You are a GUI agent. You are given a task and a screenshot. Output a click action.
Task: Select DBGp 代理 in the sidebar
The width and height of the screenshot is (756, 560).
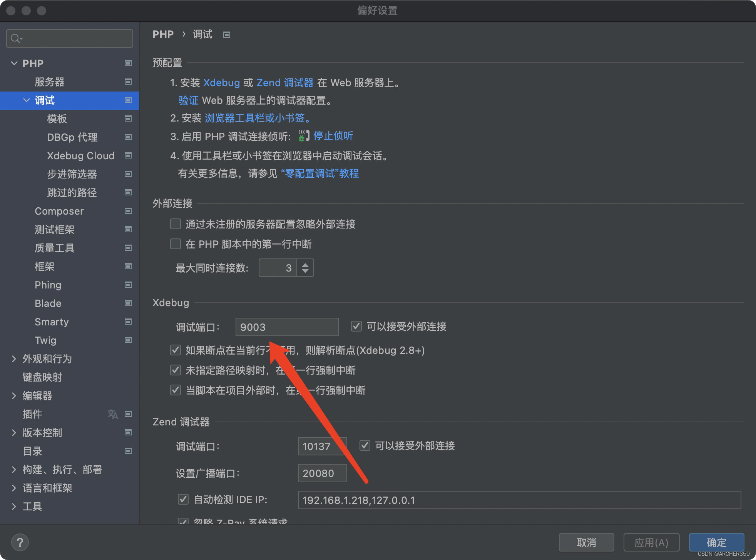pyautogui.click(x=72, y=137)
